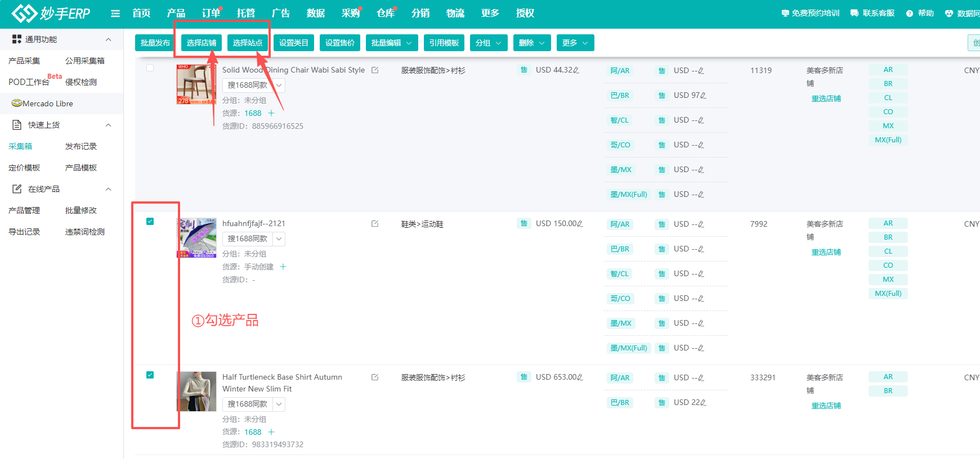
Task: Click 搜1688同款 for Solid Wood chair
Action: coord(248,85)
